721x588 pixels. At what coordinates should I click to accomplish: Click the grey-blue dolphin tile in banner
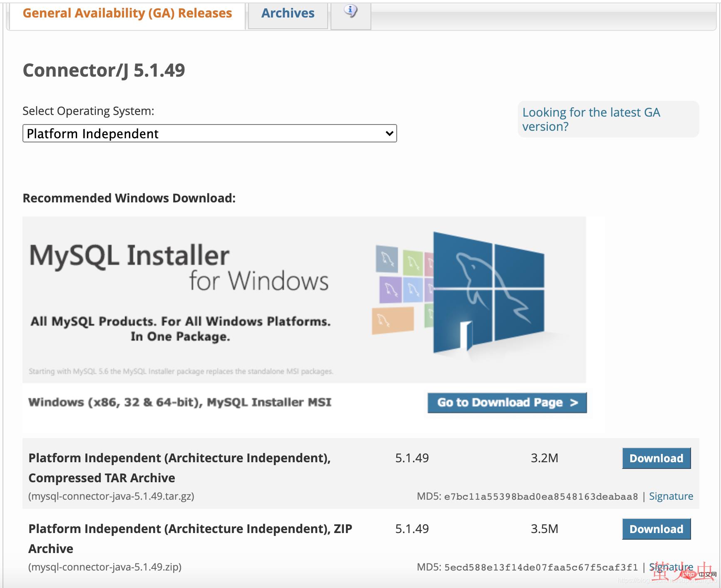tap(387, 259)
